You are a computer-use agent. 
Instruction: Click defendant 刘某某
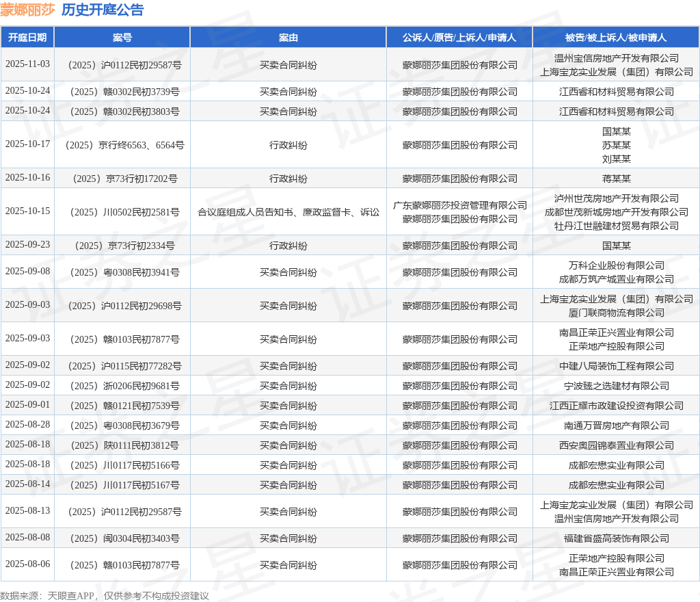click(x=617, y=159)
